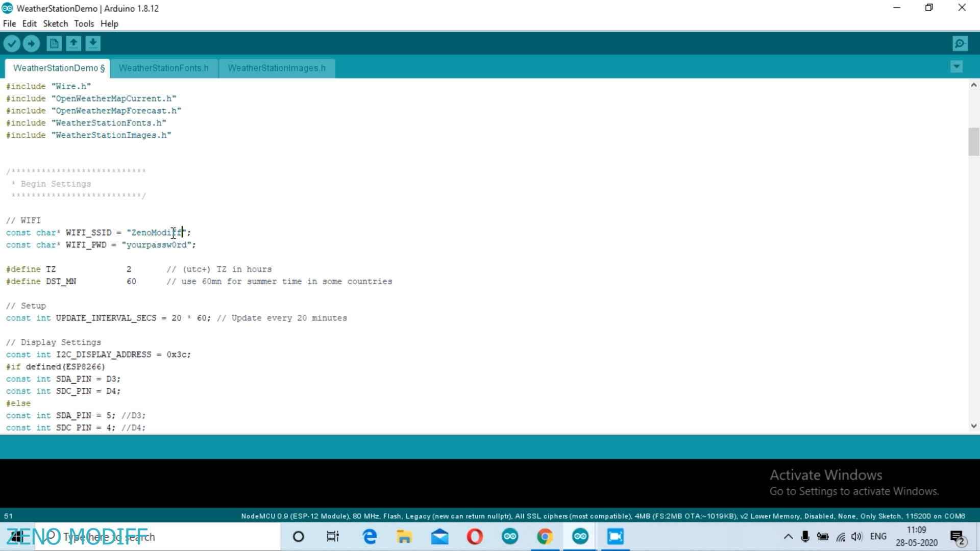This screenshot has height=551, width=980.
Task: Click the "yourpassw0rd" password string
Action: pos(157,245)
